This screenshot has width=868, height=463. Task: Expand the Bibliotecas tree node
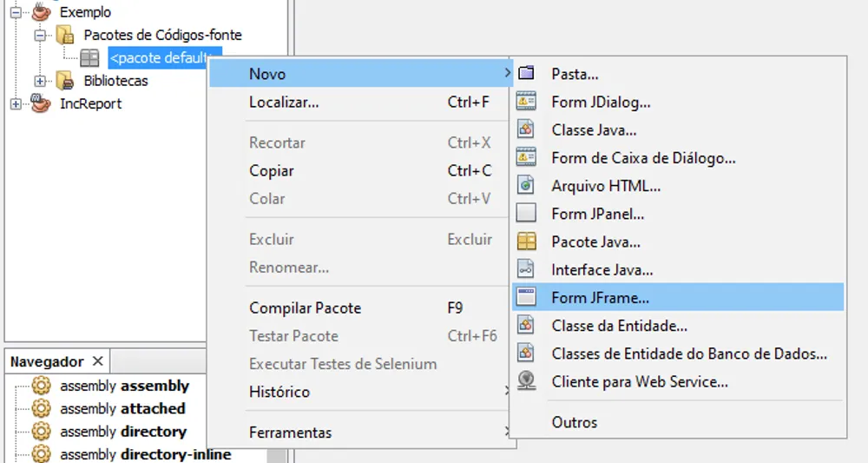(x=40, y=81)
